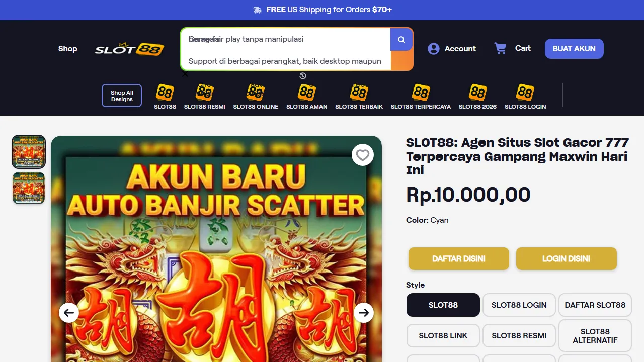The image size is (644, 362).
Task: Click the Shop All Designs button
Action: pos(122,96)
